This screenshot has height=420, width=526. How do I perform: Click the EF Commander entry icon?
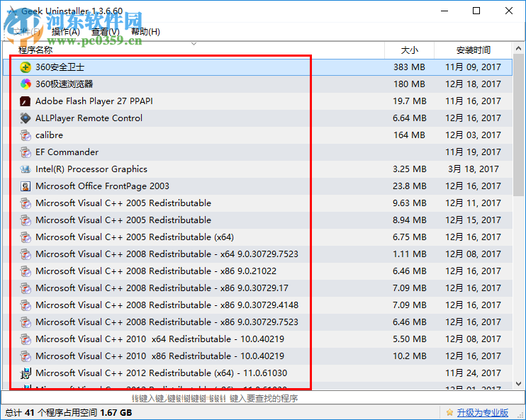(x=26, y=152)
